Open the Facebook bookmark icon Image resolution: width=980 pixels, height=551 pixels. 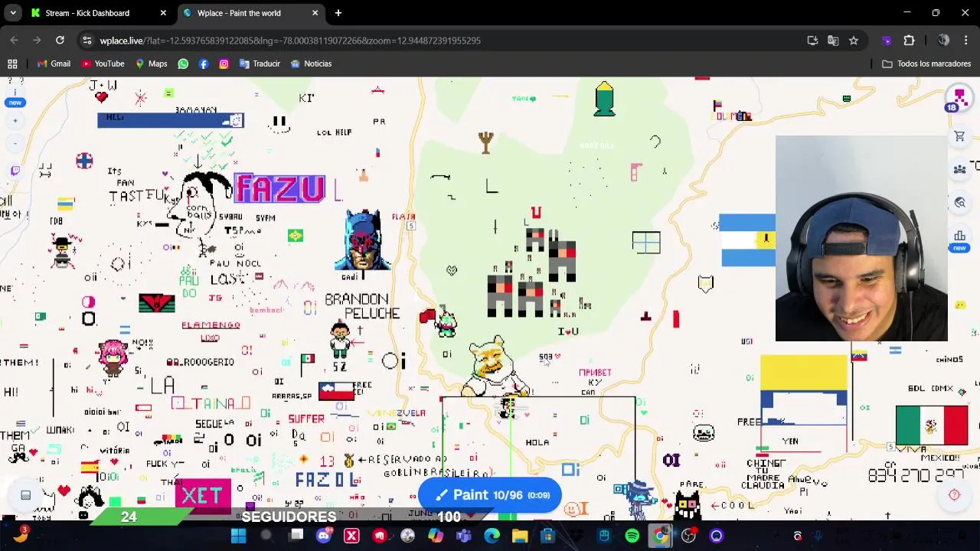click(204, 64)
